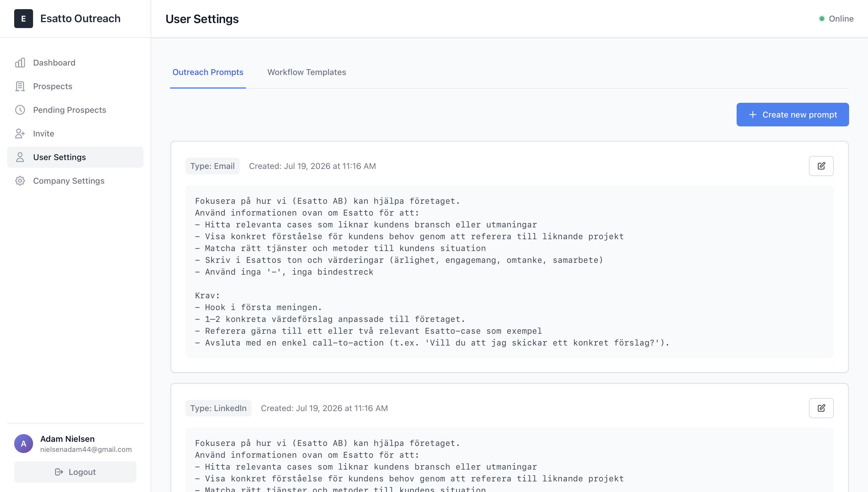This screenshot has width=868, height=492.
Task: Switch to the Outreach Prompts tab
Action: coord(208,72)
